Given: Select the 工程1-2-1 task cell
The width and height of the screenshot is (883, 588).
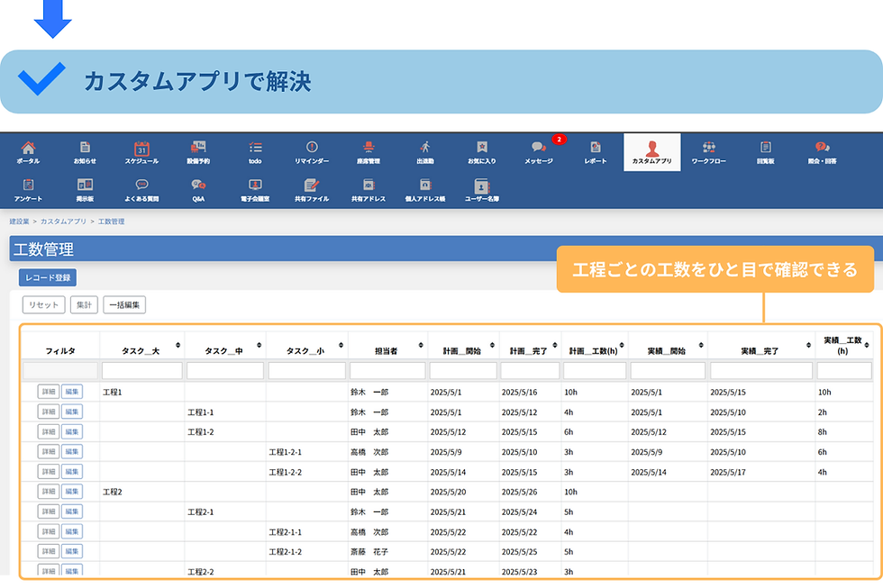Looking at the screenshot, I should tap(307, 452).
